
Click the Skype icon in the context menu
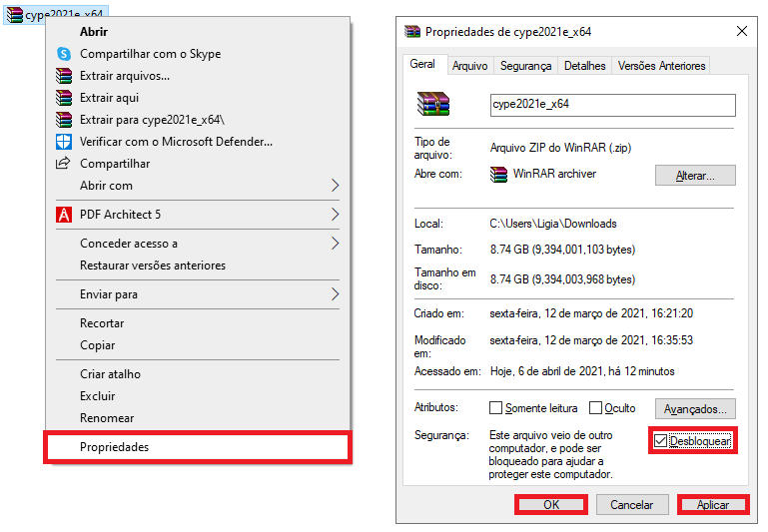(x=64, y=54)
